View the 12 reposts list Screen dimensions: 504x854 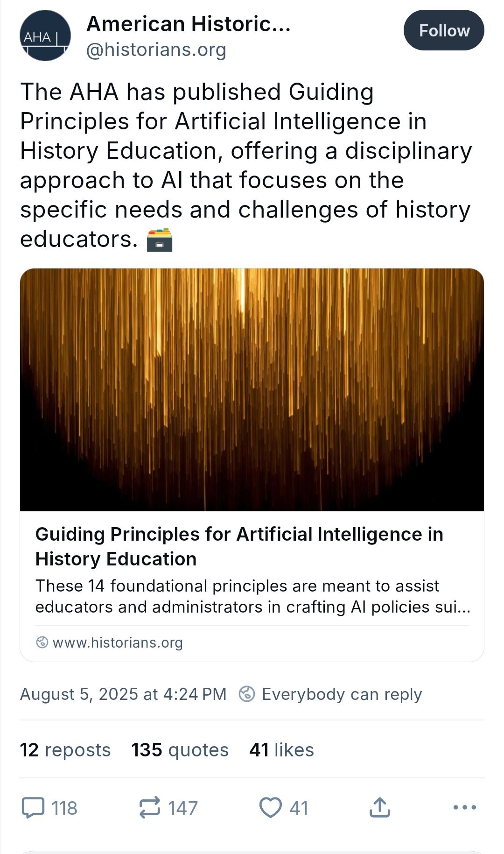(x=65, y=750)
